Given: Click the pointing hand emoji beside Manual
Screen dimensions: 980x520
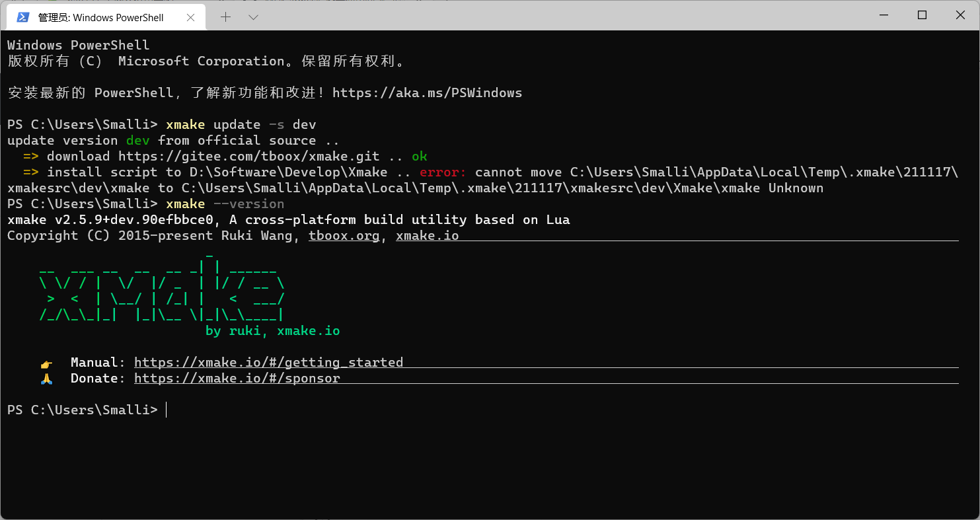Looking at the screenshot, I should click(46, 363).
